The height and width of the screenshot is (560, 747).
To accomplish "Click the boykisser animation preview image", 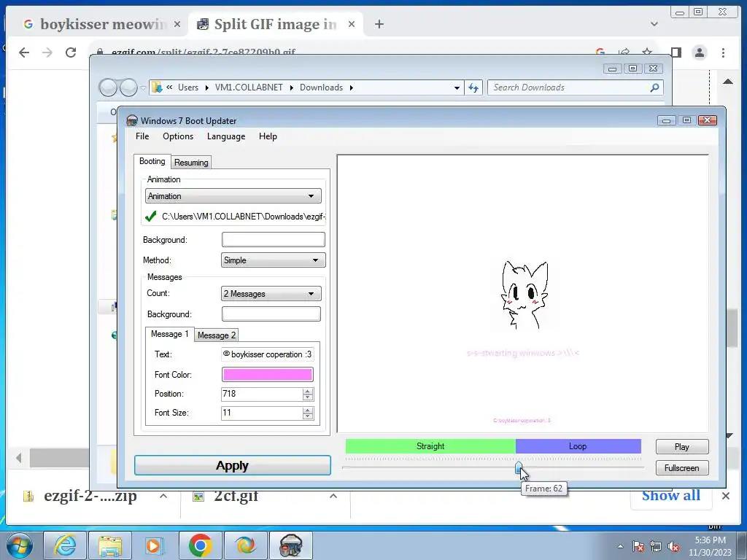I will tap(524, 295).
